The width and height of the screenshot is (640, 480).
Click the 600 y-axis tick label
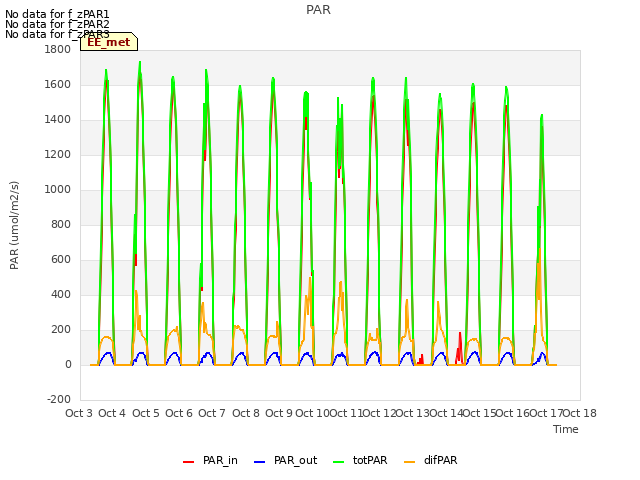point(61,260)
